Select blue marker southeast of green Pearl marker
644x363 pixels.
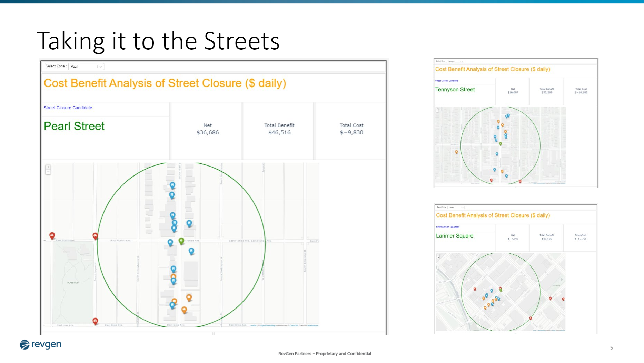pyautogui.click(x=191, y=251)
